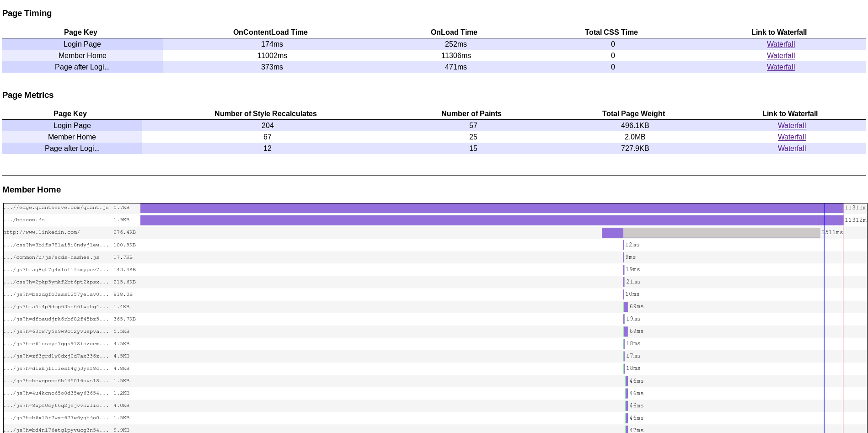
Task: Click Member Home key in Page Metrics table
Action: 72,137
